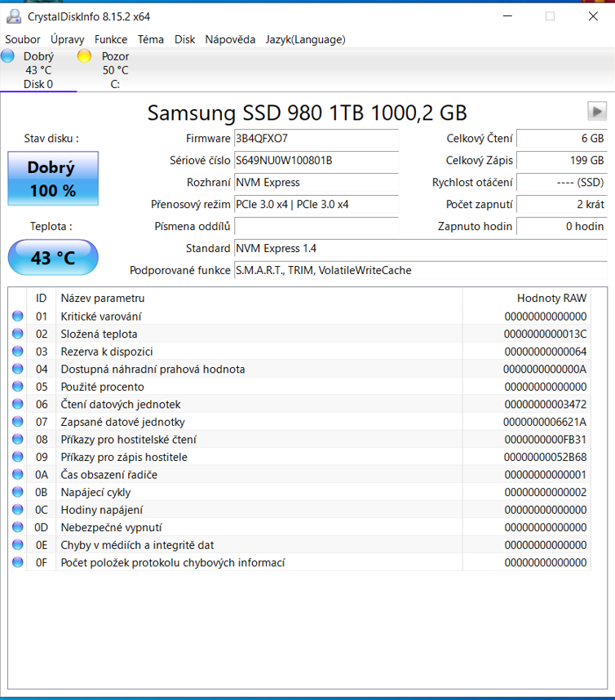Click the Dobrý 100 % health status button
The height and width of the screenshot is (700, 615).
coord(53,179)
